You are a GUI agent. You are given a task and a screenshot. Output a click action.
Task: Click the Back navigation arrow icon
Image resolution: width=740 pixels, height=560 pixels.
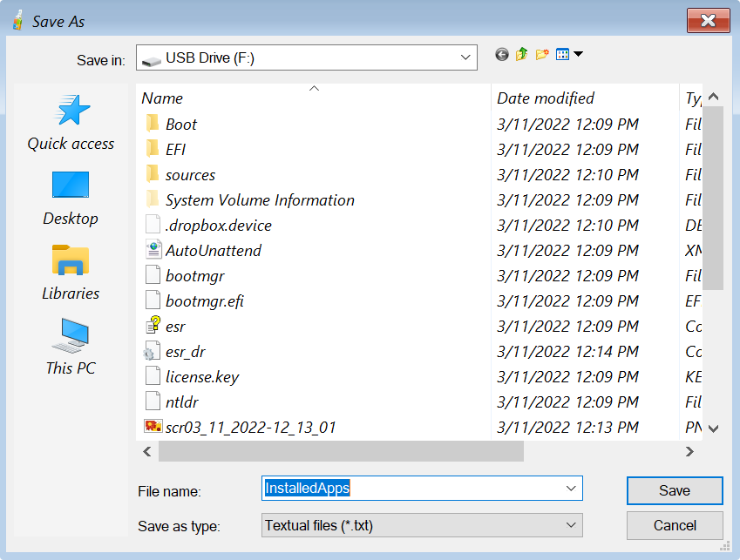coord(502,55)
